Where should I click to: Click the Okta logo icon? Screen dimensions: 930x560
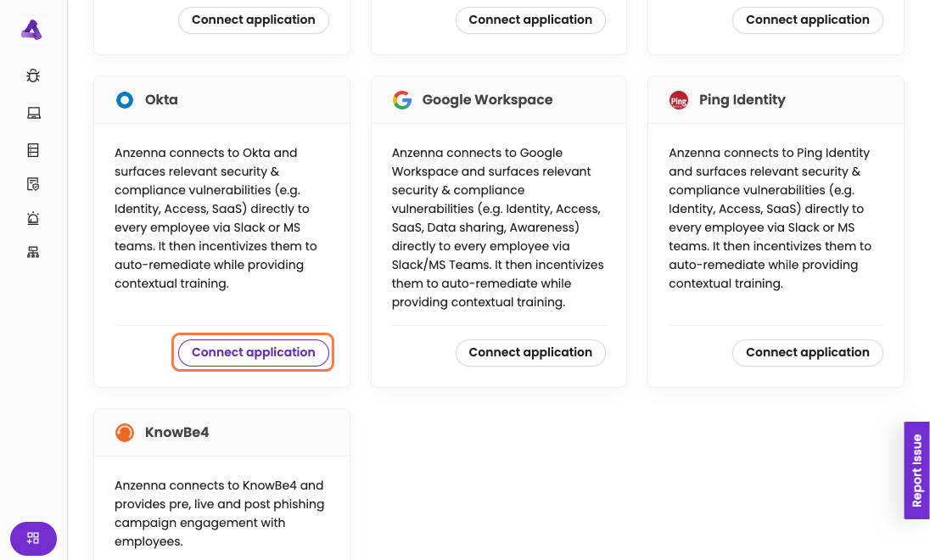(125, 100)
